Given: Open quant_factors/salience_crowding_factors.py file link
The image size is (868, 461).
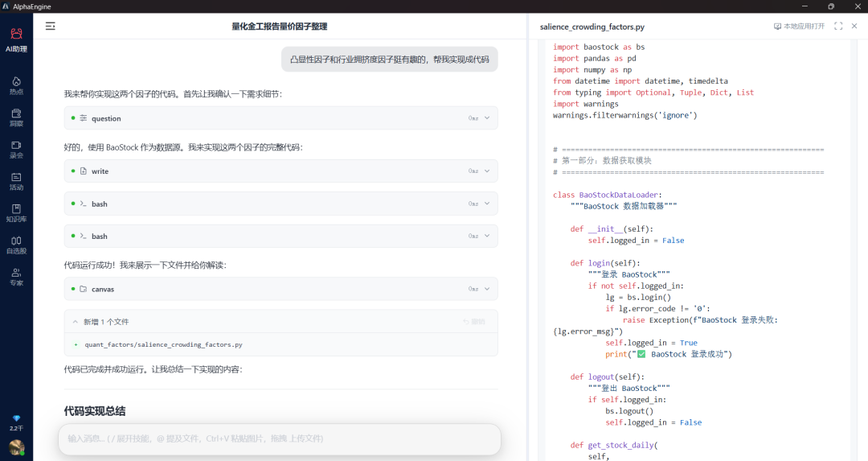Looking at the screenshot, I should 163,344.
